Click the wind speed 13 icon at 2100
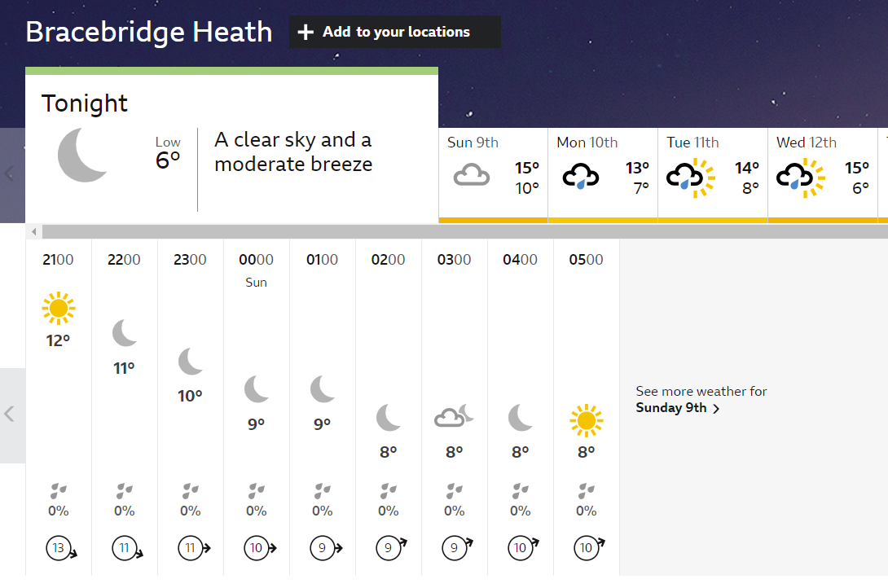This screenshot has height=588, width=888. (58, 548)
